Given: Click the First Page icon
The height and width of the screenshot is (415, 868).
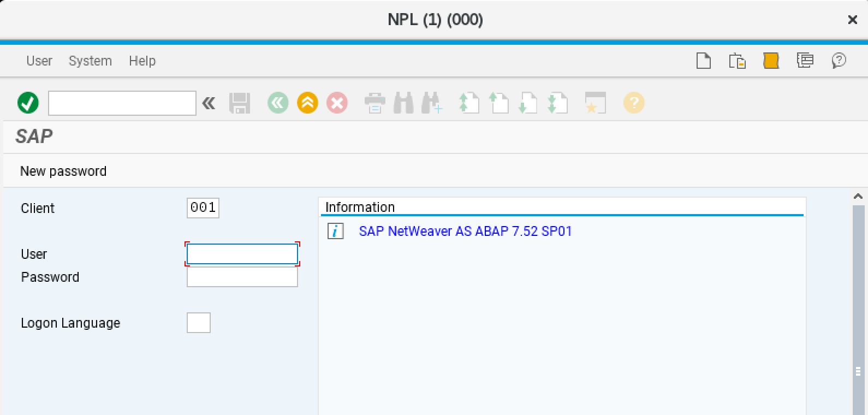Looking at the screenshot, I should [x=469, y=103].
